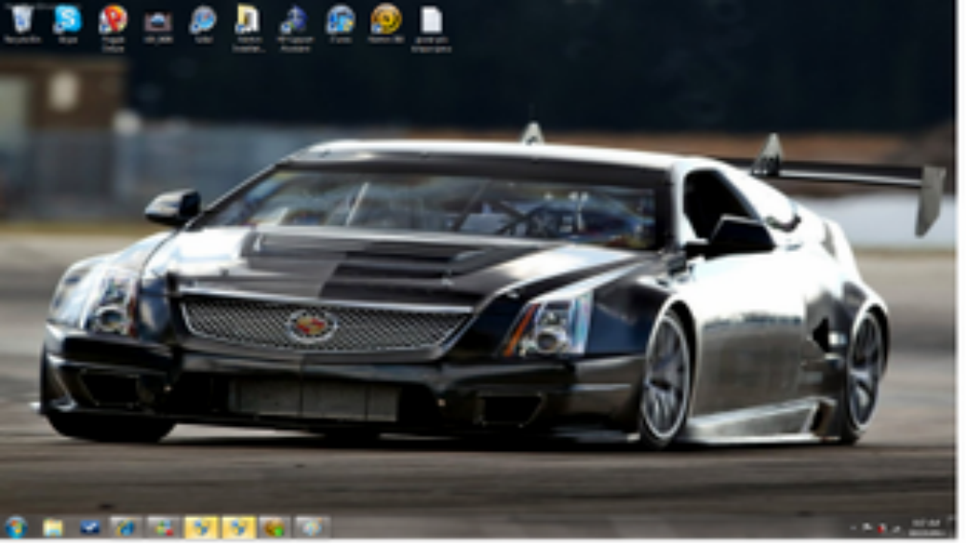
Task: Launch the Safari compass desktop shortcut
Action: [x=203, y=24]
